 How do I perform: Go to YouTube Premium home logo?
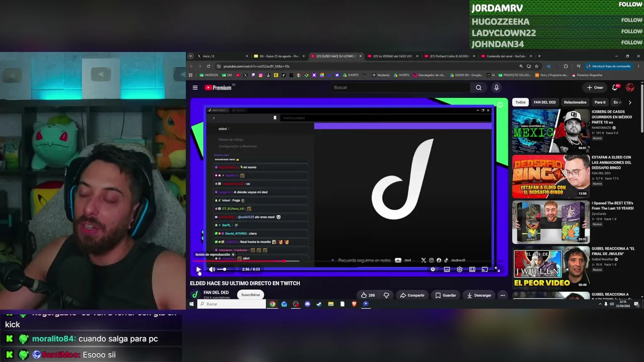tap(218, 87)
